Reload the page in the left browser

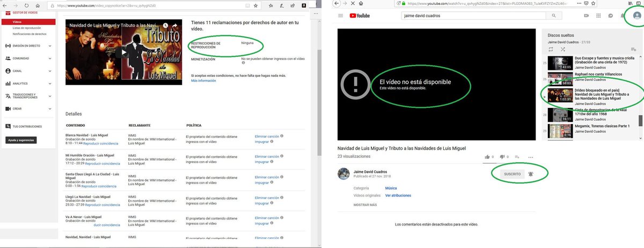[25, 5]
